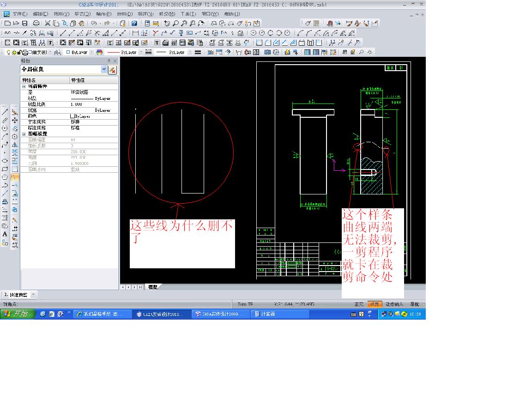Viewport: 532px width, 399px height.
Task: Select the Polygon tool in left toolbar
Action: (5, 177)
